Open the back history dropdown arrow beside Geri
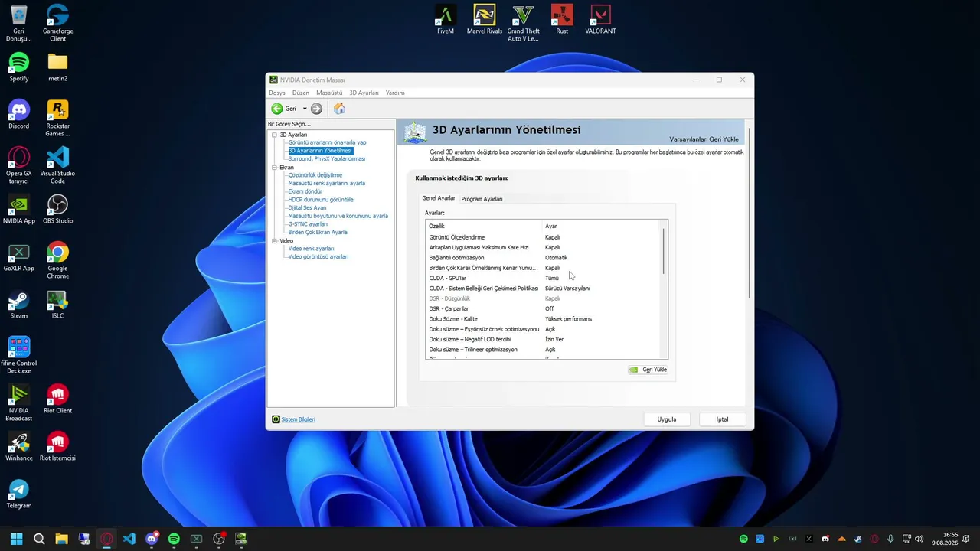The height and width of the screenshot is (551, 980). [x=304, y=109]
